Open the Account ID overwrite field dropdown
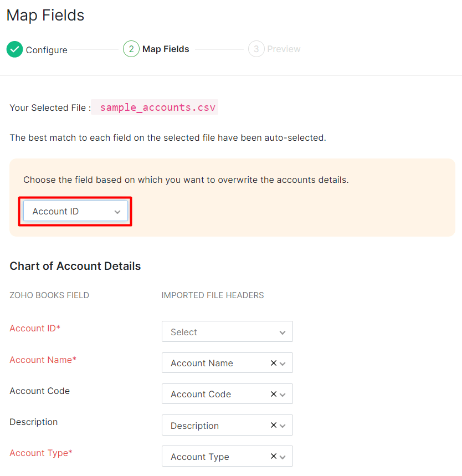 (75, 211)
